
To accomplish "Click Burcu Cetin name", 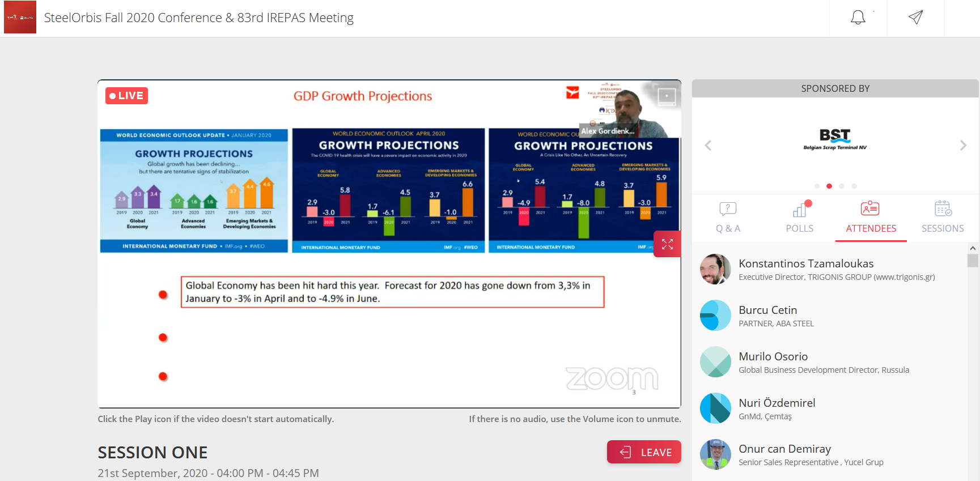I will click(767, 310).
